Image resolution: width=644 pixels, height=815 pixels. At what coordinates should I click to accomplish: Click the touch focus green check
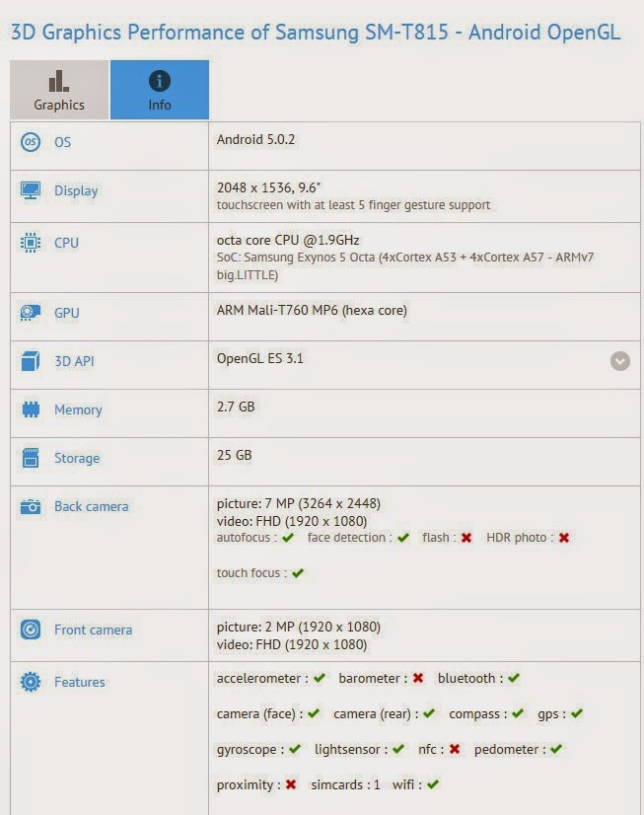point(298,573)
